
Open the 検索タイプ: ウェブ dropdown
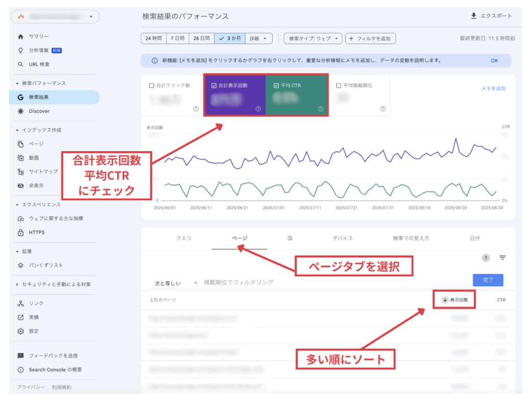[x=313, y=38]
